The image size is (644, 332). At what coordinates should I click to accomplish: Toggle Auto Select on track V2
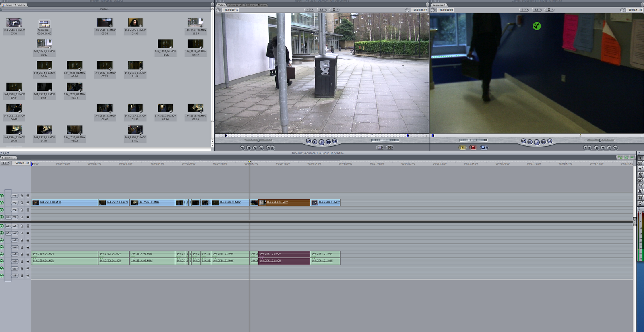(x=28, y=210)
